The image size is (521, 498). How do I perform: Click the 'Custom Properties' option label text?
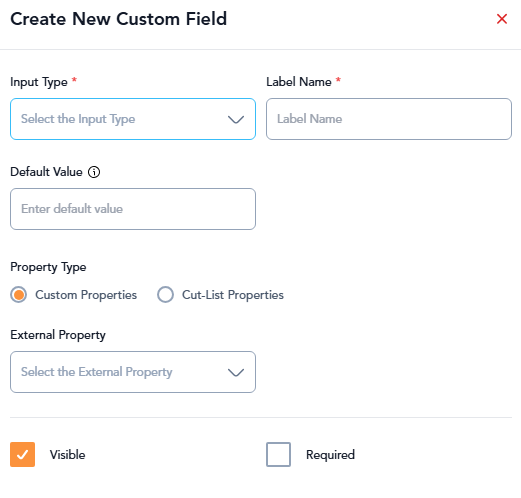tap(86, 295)
